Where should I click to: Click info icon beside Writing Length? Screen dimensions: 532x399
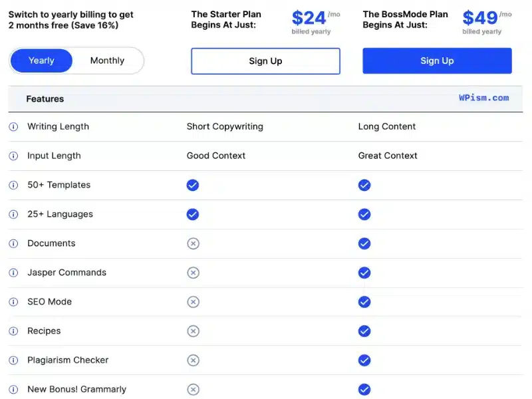coord(13,127)
